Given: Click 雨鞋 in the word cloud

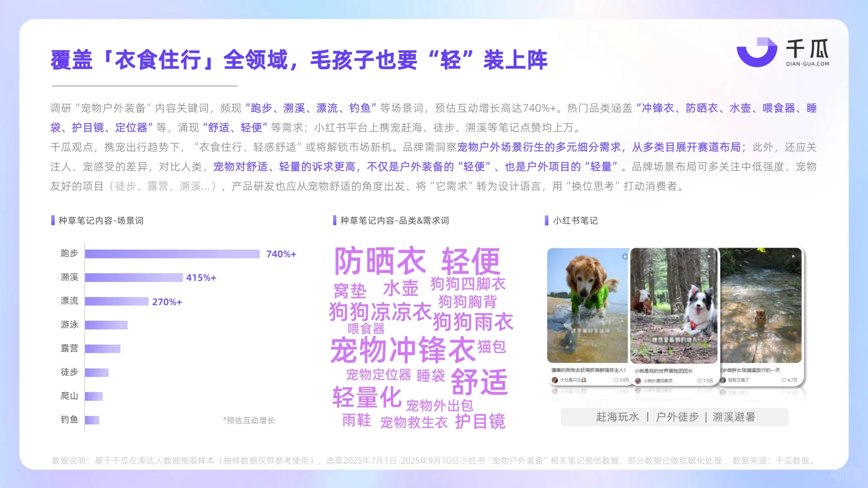Looking at the screenshot, I should [x=357, y=420].
